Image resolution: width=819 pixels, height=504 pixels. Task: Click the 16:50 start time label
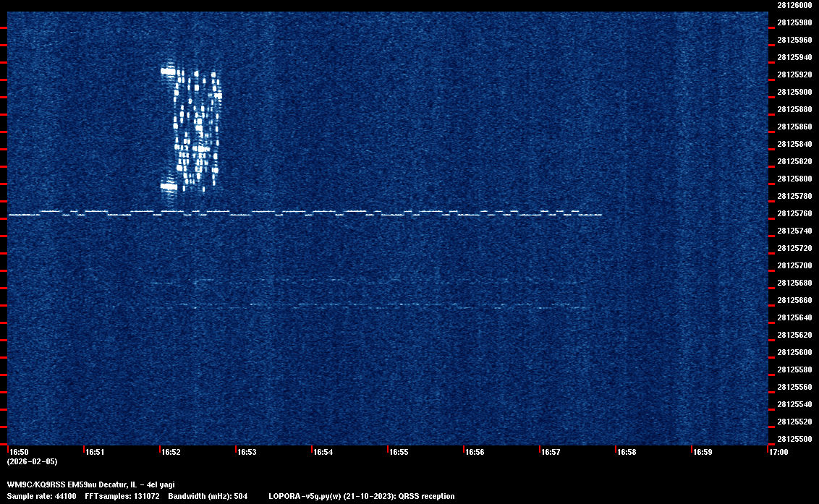[19, 452]
